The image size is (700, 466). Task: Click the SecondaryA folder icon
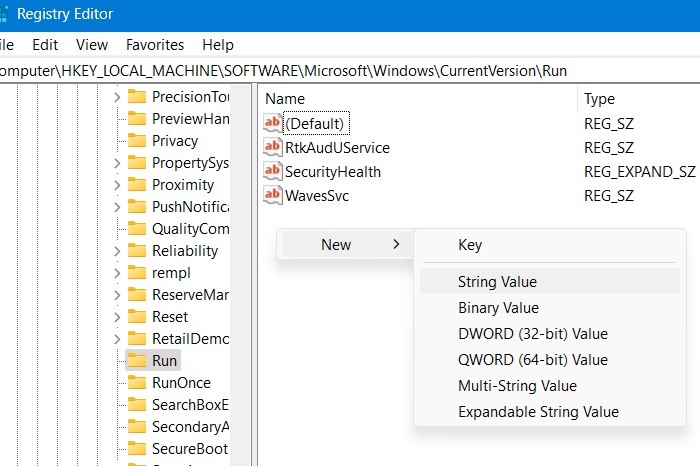[x=137, y=426]
